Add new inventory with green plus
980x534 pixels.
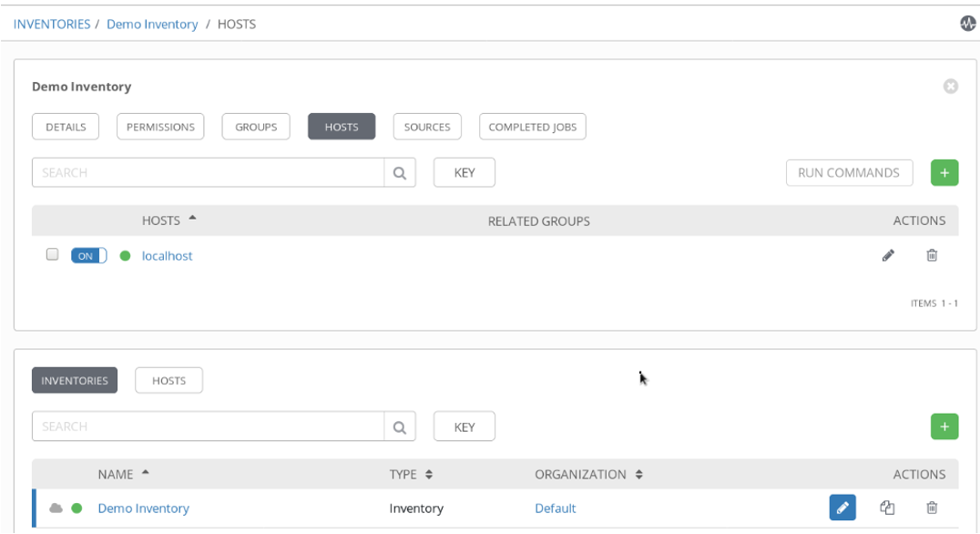point(944,426)
